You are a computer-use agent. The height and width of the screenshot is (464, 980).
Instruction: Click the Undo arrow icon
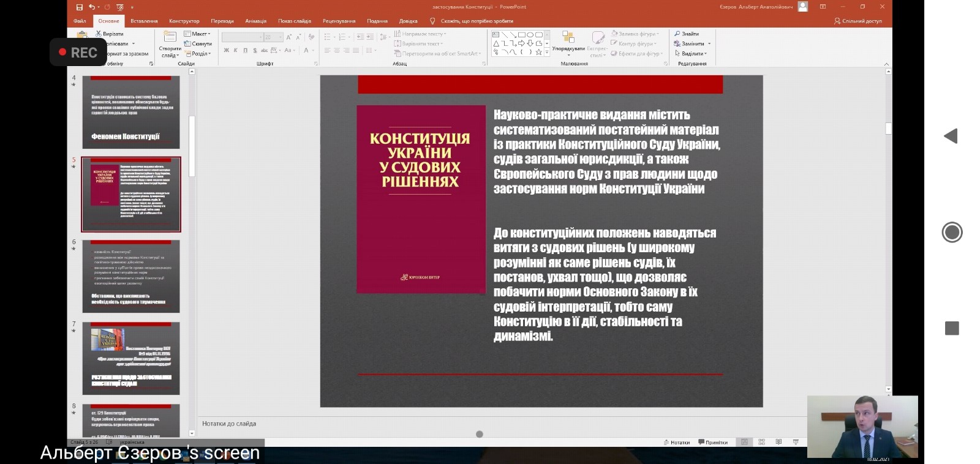pyautogui.click(x=91, y=7)
